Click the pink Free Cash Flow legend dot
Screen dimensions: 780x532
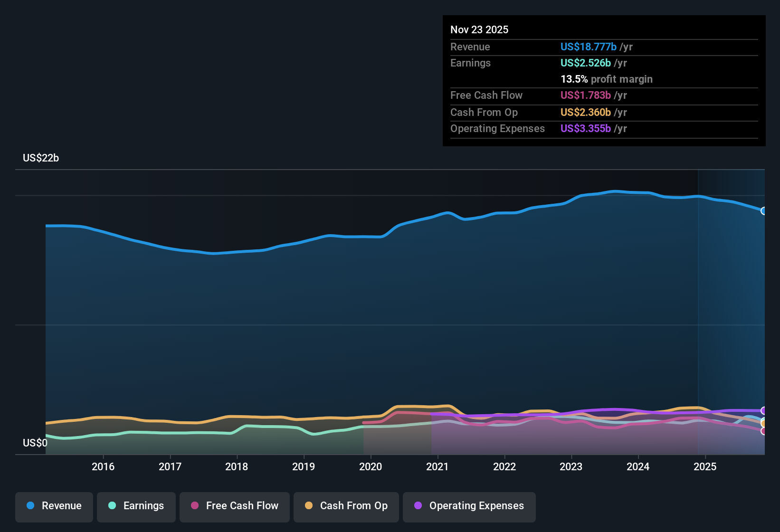click(x=195, y=506)
